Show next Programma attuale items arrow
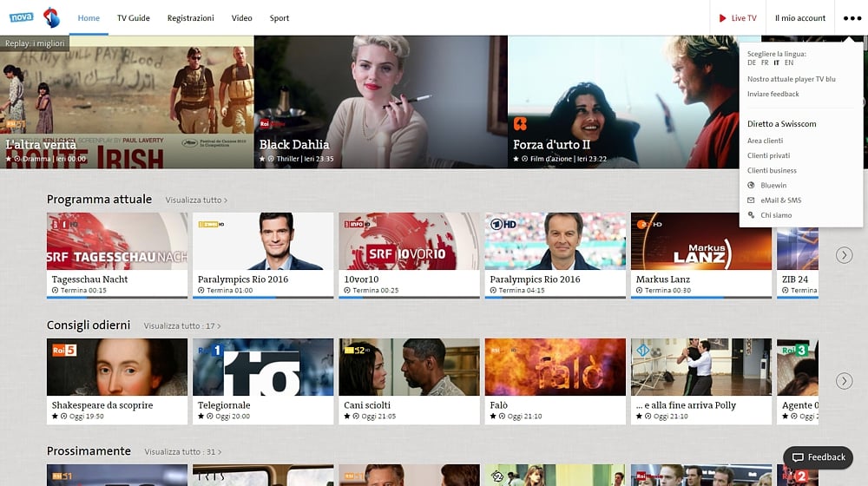This screenshot has width=868, height=486. tap(844, 255)
